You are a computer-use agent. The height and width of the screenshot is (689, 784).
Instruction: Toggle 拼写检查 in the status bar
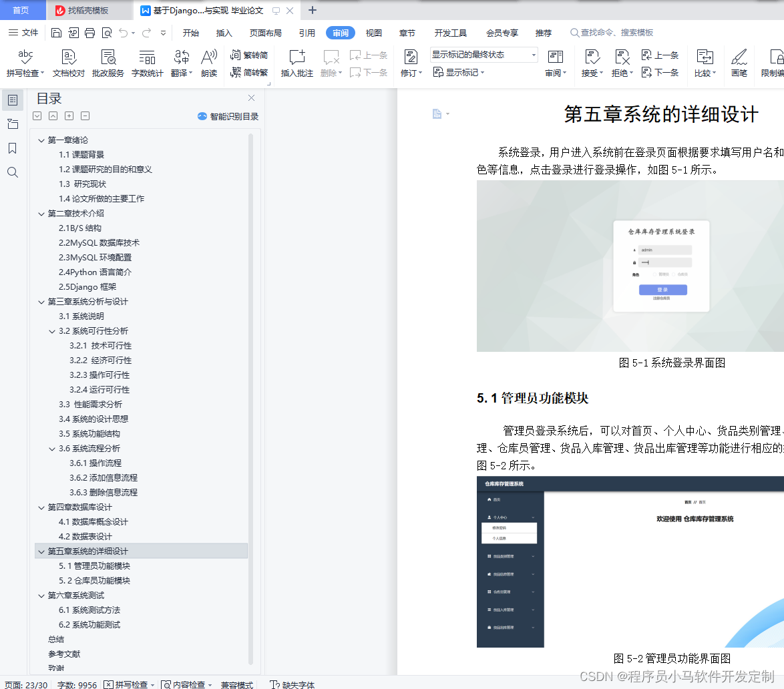(132, 684)
